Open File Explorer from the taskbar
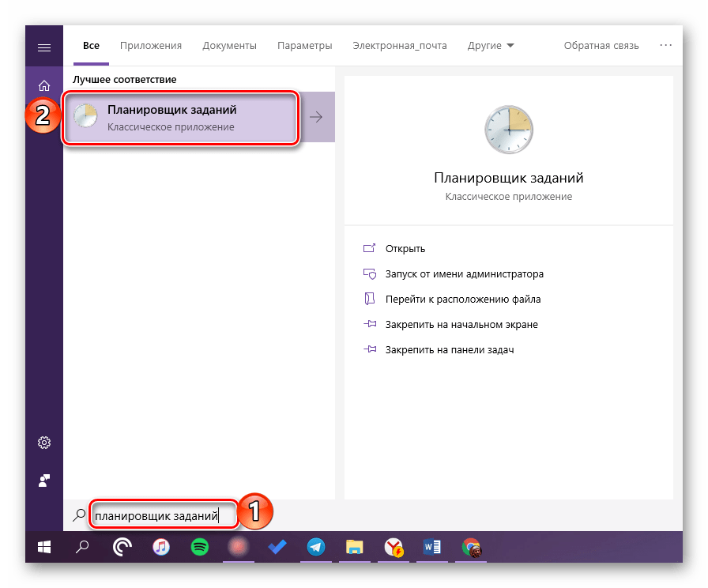This screenshot has height=588, width=708. click(x=354, y=546)
